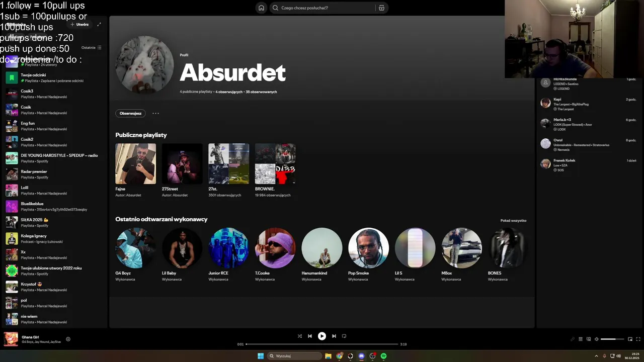644x362 pixels.
Task: Open the Windows Start menu
Action: 261,356
